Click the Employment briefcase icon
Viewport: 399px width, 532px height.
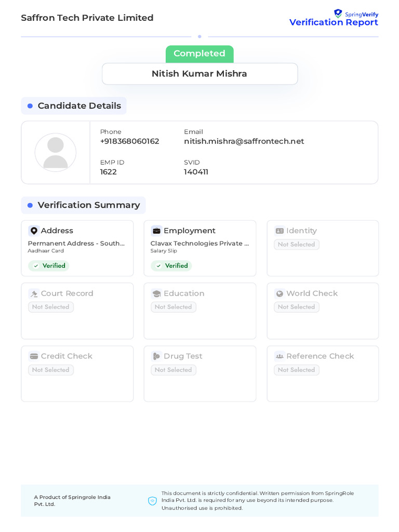coord(156,231)
